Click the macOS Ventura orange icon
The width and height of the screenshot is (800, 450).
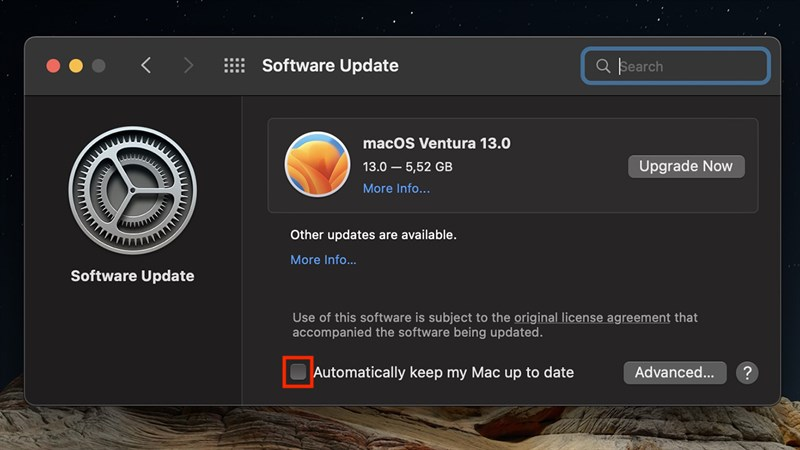[317, 164]
